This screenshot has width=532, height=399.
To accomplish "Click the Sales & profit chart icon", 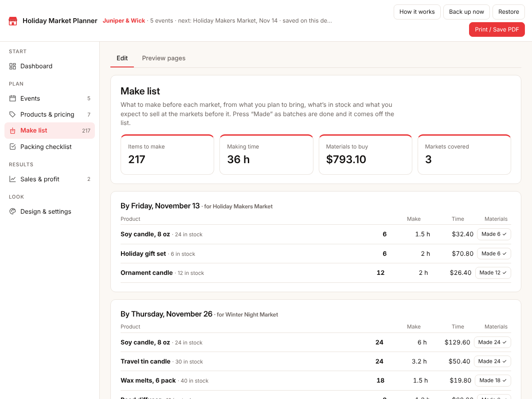I will (12, 179).
